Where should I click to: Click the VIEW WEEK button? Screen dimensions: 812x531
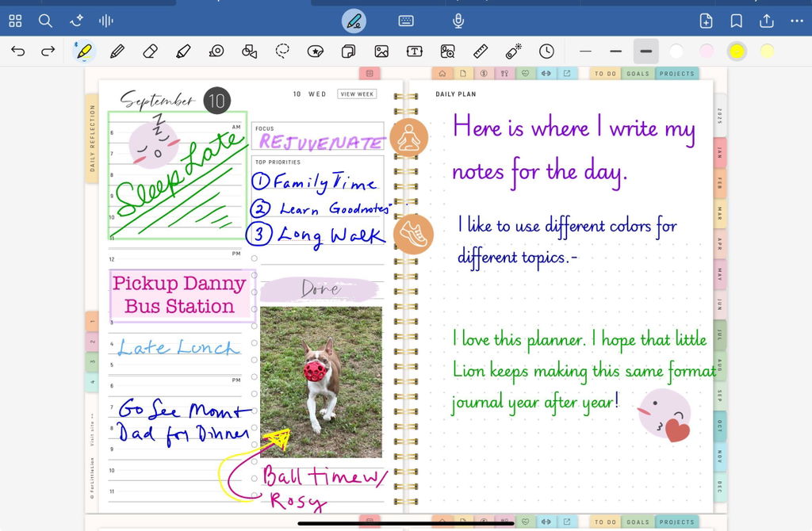[x=357, y=94]
